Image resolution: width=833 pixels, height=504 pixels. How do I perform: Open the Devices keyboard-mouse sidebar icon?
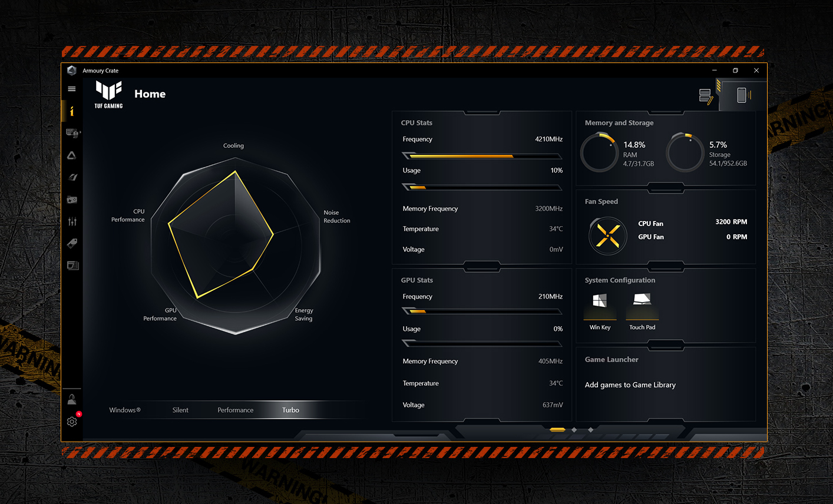(x=72, y=133)
